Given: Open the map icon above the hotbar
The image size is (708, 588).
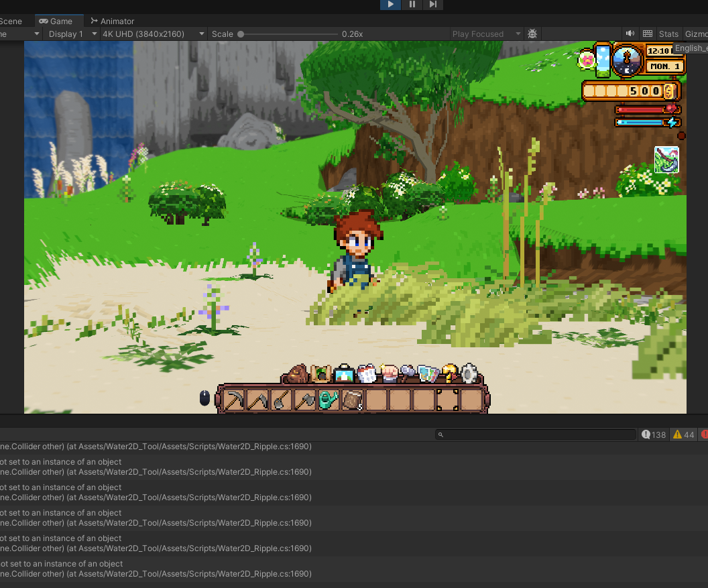Looking at the screenshot, I should coord(428,374).
